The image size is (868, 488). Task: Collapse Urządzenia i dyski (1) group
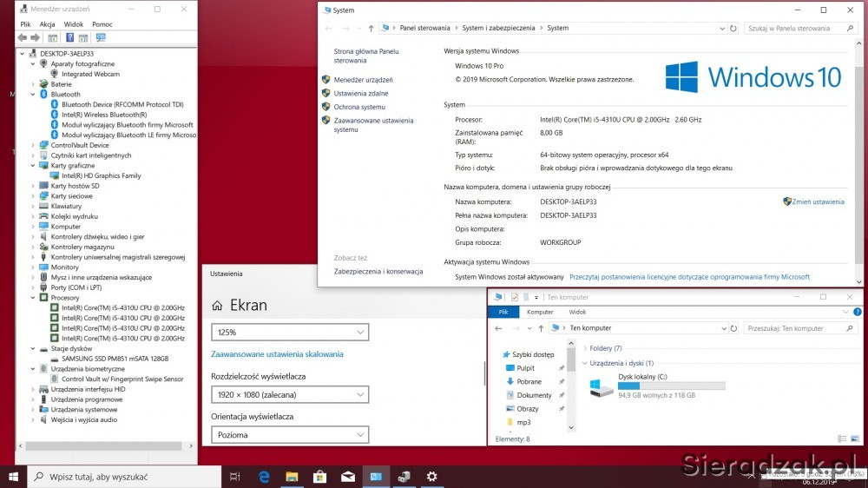coord(585,363)
